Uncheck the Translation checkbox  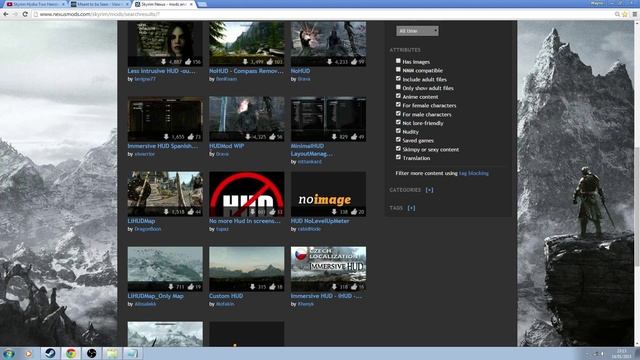(x=398, y=157)
